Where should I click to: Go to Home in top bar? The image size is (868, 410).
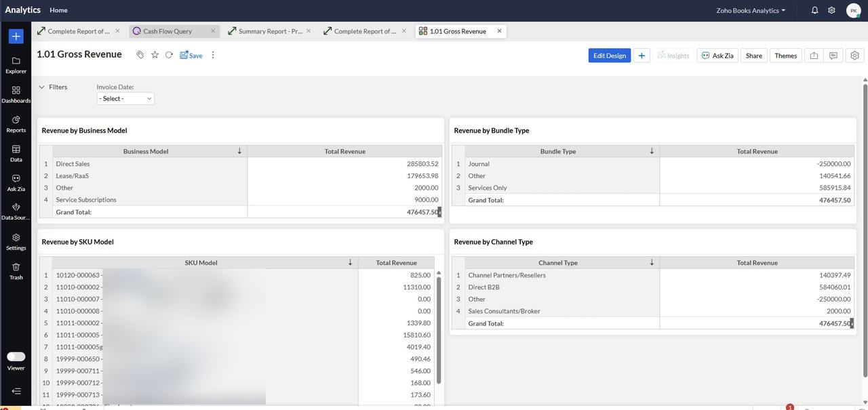point(58,10)
